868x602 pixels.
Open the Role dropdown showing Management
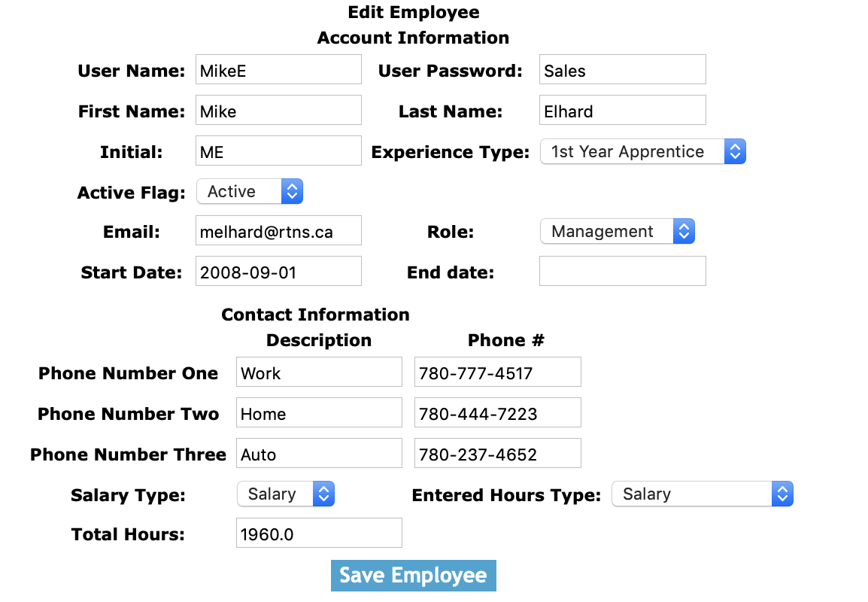click(617, 231)
